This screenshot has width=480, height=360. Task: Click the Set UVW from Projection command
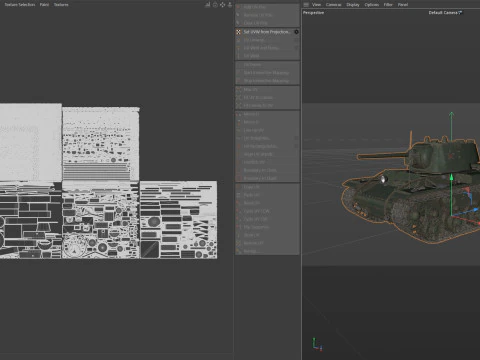coord(267,32)
